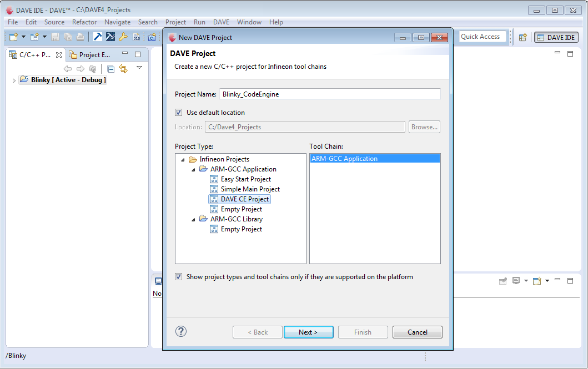Open the Edit menu
The image size is (588, 369).
click(x=31, y=22)
